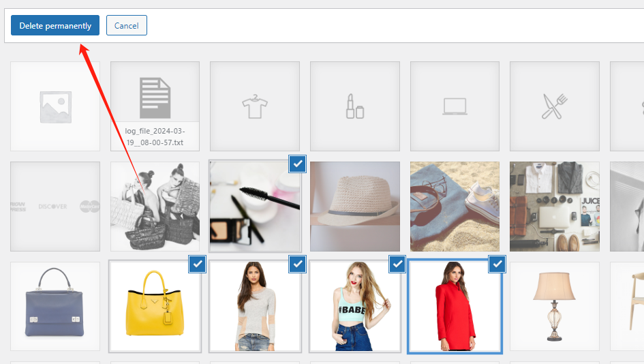Select the straw hat photo
This screenshot has width=644, height=364.
(x=354, y=207)
